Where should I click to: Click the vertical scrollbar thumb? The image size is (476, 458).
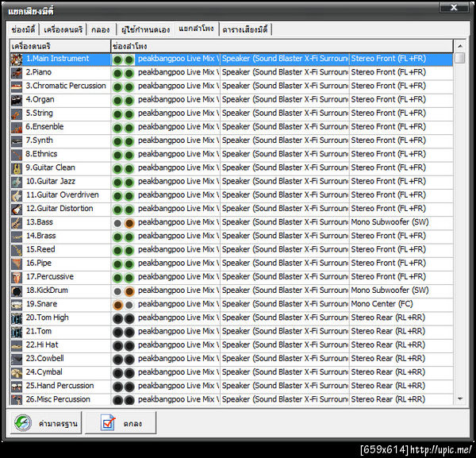click(460, 58)
